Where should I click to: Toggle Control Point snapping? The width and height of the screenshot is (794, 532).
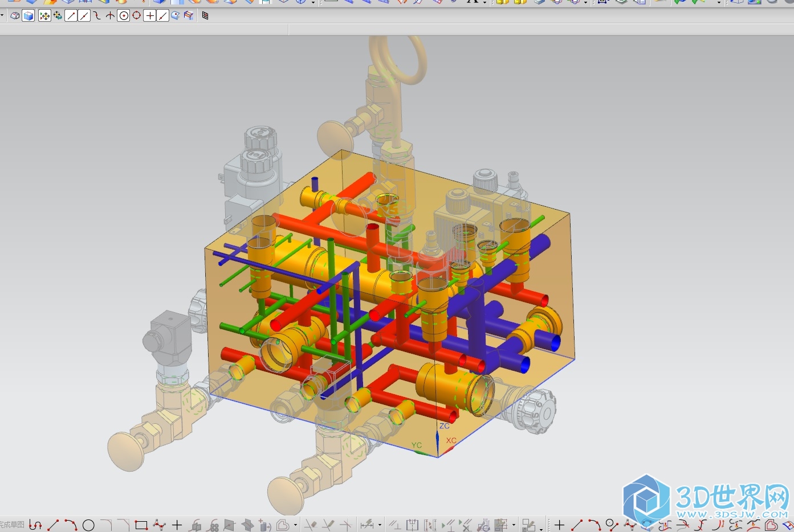tap(97, 16)
